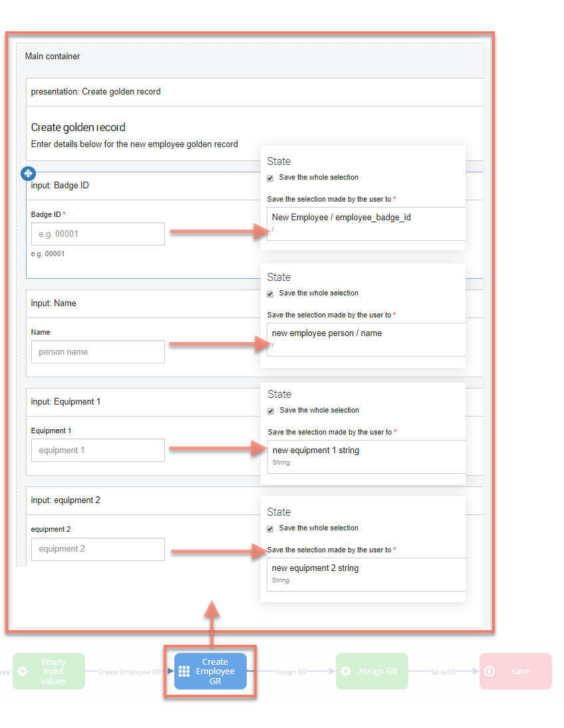This screenshot has height=728, width=564.
Task: Click the gear icon on Empty input values step
Action: (x=23, y=671)
